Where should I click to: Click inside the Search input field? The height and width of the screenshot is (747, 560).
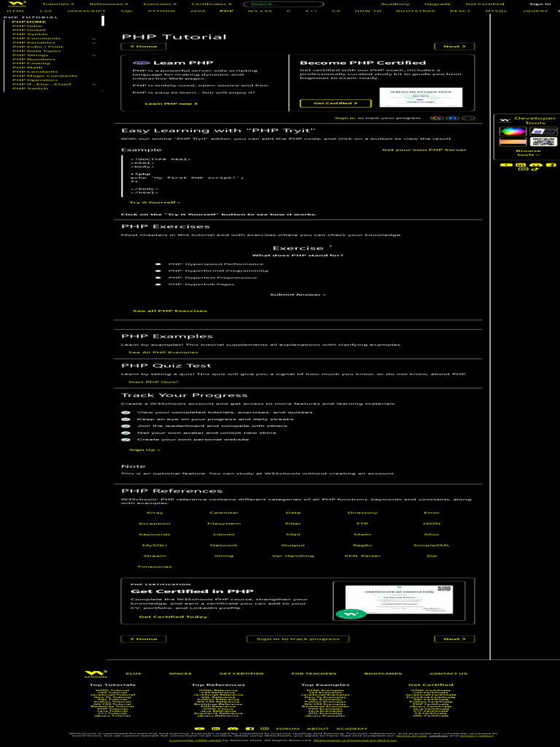tap(284, 4)
